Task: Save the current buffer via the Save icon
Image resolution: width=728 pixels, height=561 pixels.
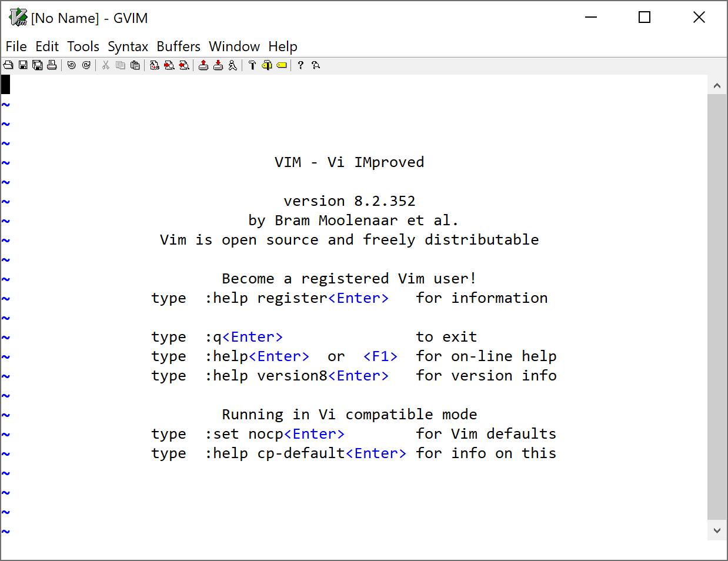Action: point(22,65)
